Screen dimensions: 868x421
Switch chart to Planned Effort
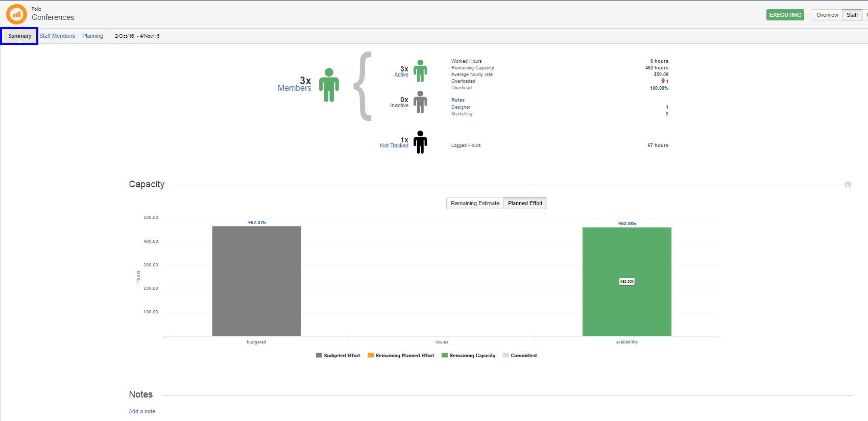525,203
